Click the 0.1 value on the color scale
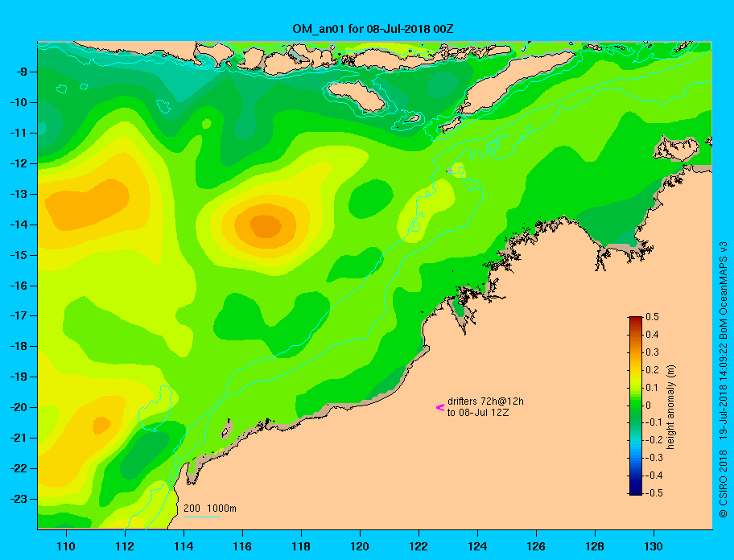 652,387
